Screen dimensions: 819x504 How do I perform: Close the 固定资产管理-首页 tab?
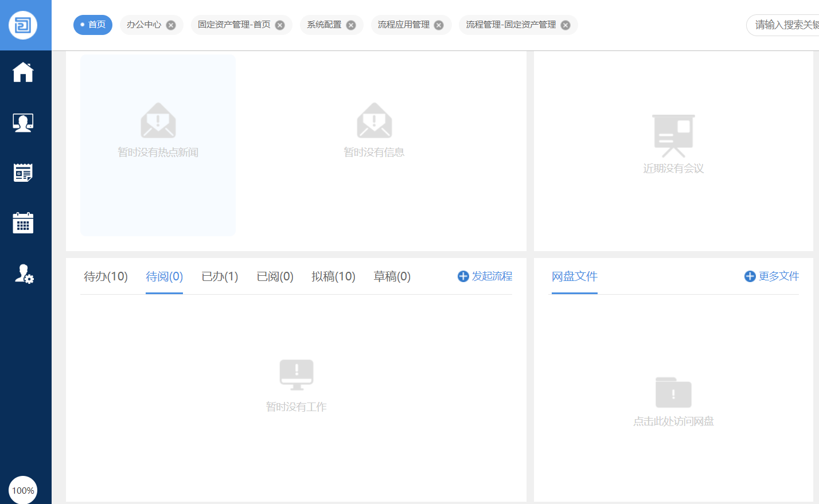[x=280, y=25]
